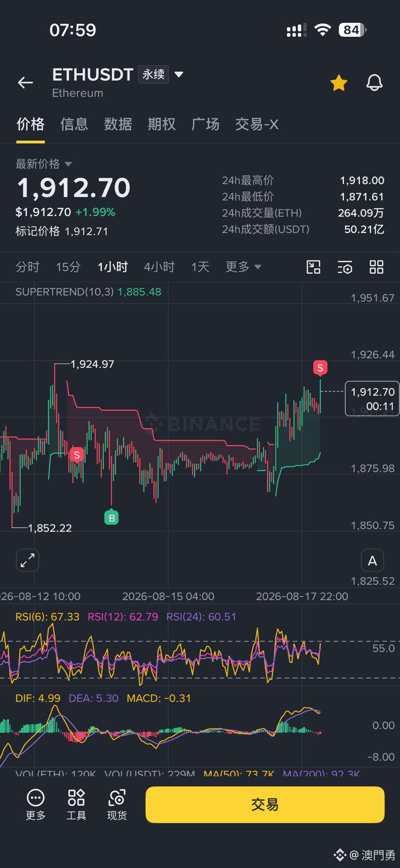400x868 pixels.
Task: Tap the 24h成交量 value 264.09万
Action: click(361, 213)
